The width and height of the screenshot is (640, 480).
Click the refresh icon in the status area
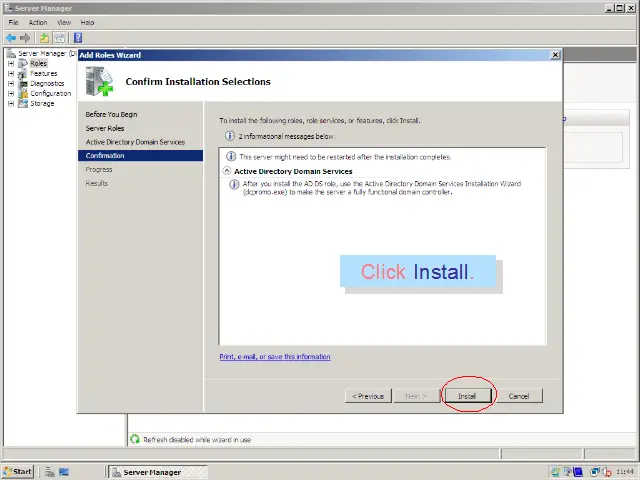click(135, 439)
